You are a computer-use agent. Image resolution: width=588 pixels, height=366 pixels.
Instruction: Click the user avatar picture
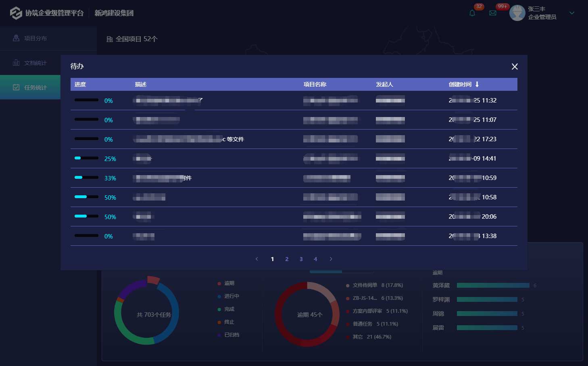[517, 13]
